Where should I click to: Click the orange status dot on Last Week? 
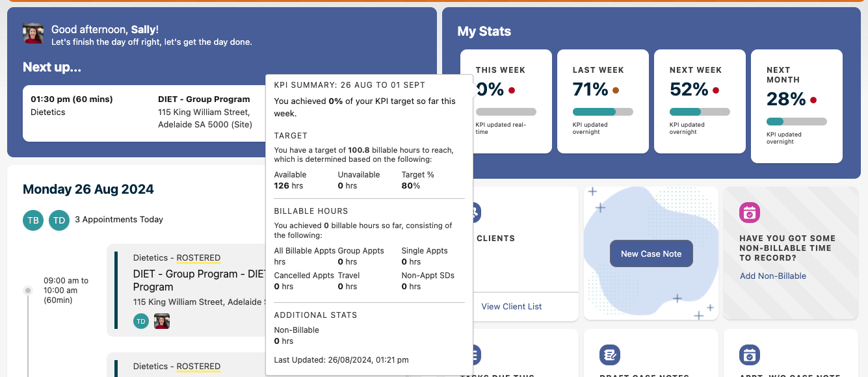click(616, 90)
